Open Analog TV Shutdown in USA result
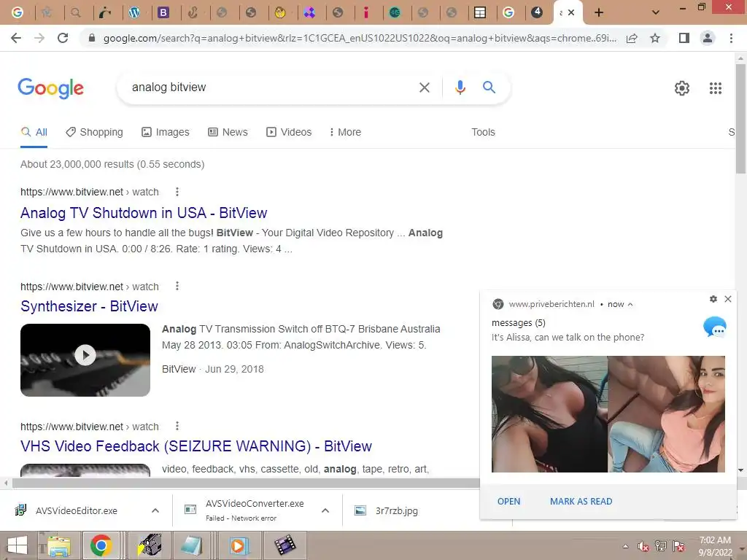Viewport: 747px width, 560px height. pos(144,213)
